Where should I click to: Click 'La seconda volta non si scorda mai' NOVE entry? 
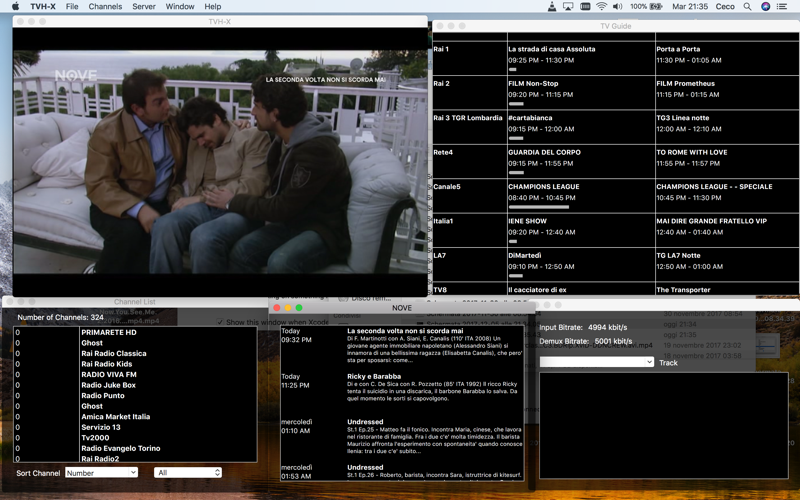(405, 331)
